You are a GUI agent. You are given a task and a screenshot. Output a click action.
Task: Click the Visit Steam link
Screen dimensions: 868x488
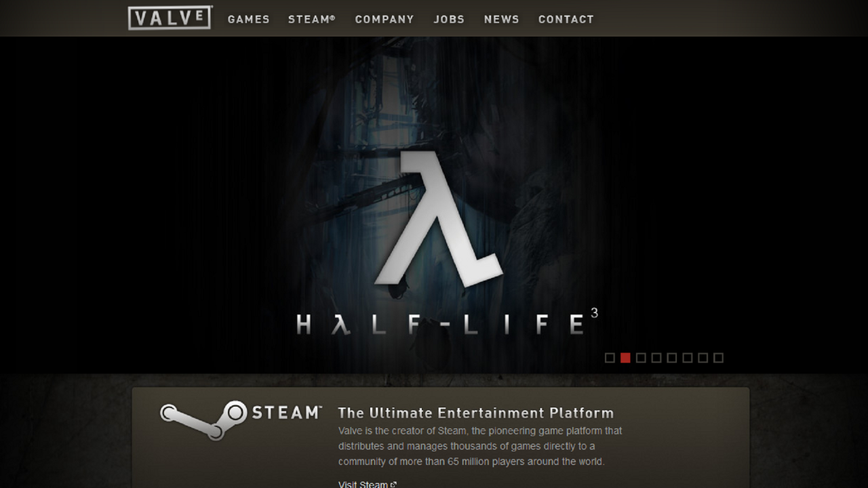coord(363,484)
